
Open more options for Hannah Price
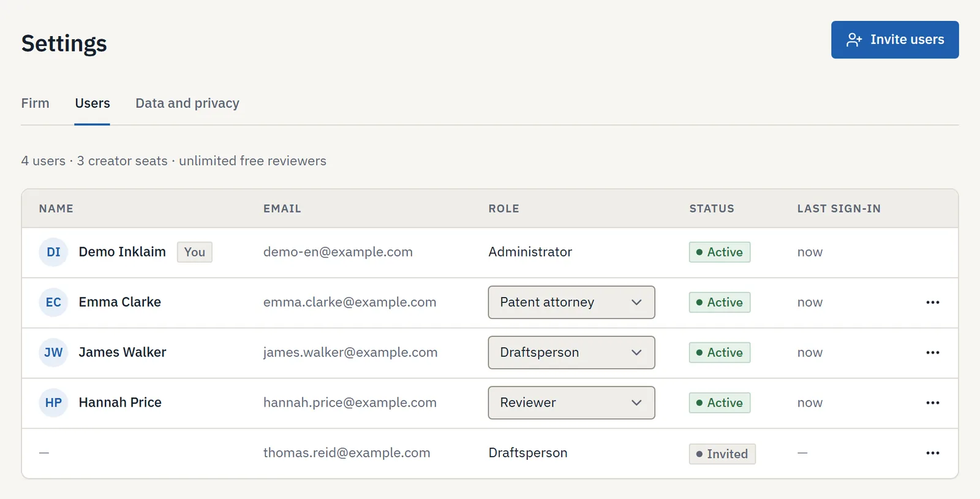pyautogui.click(x=933, y=403)
